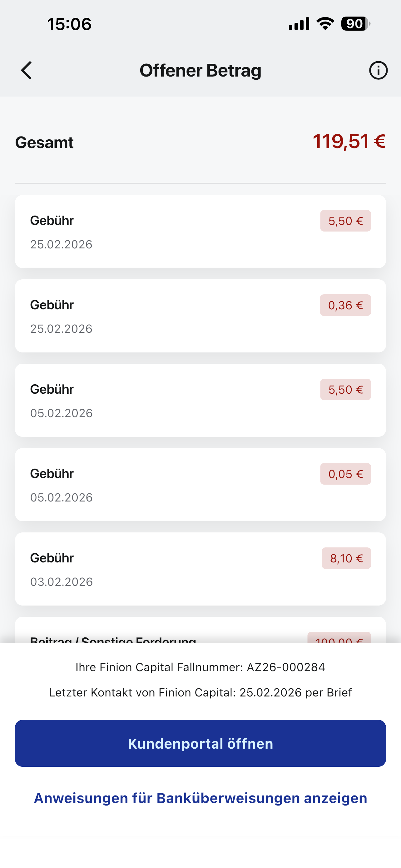Show Anweisungen für Banküberweisungen anzeigen

[200, 798]
